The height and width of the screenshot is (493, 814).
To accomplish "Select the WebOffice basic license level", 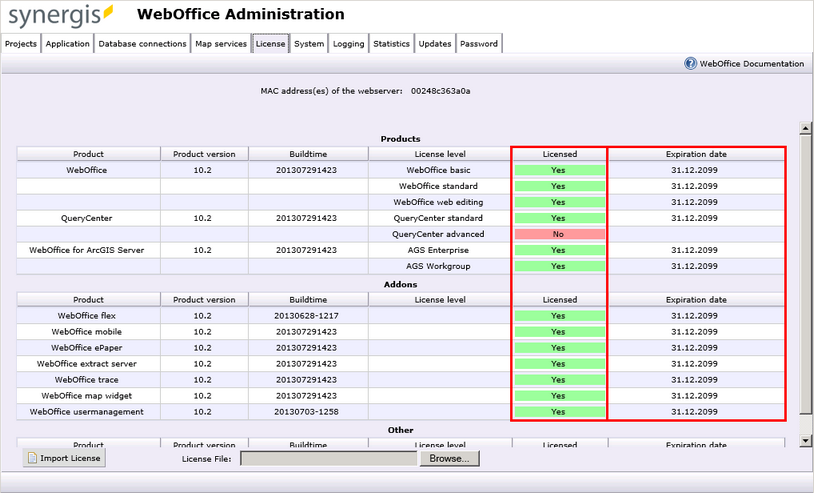I will pos(439,170).
